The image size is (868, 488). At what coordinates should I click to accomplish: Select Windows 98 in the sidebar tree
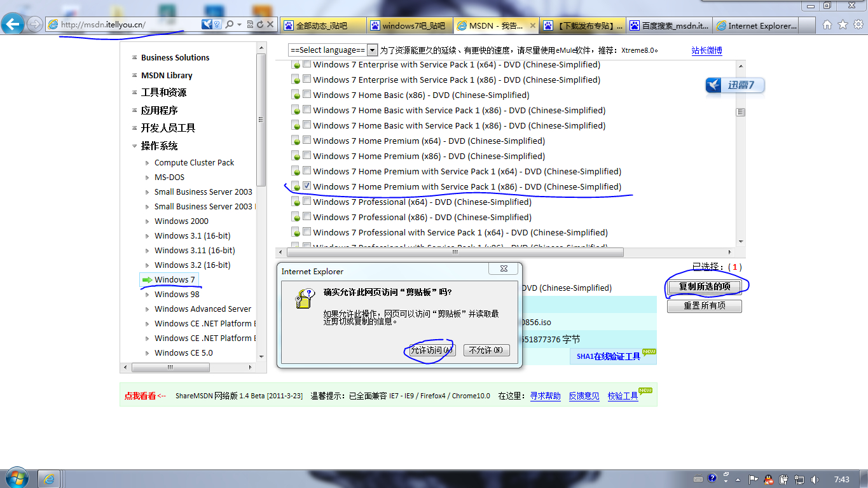tap(177, 294)
